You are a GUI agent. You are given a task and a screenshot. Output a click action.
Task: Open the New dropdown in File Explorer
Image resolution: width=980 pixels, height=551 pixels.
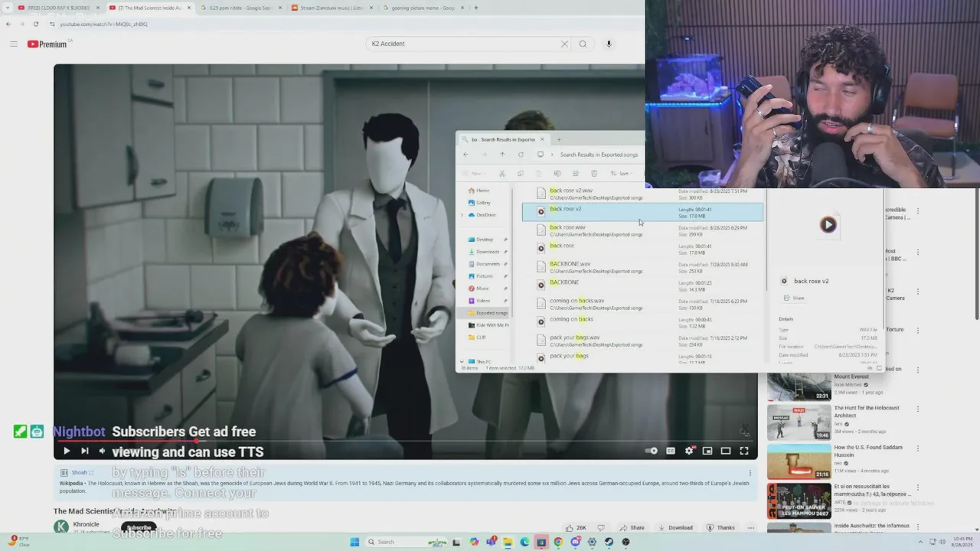click(x=475, y=174)
